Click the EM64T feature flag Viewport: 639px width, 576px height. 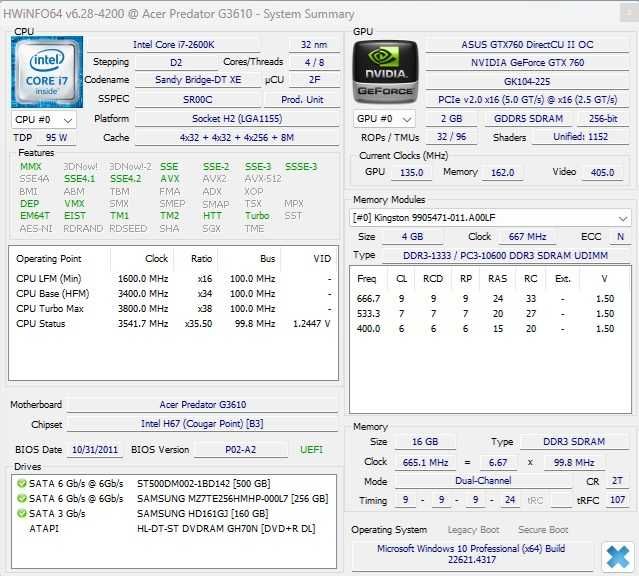pyautogui.click(x=35, y=216)
